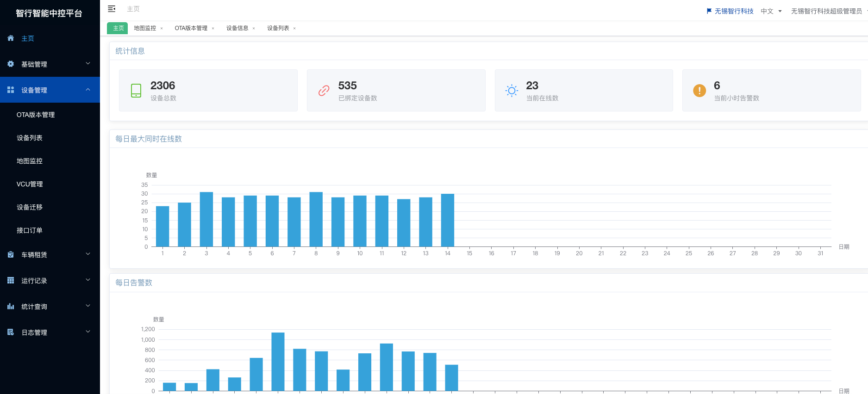This screenshot has height=394, width=868.
Task: Toggle the sidebar collapse hamburger icon
Action: tap(112, 9)
